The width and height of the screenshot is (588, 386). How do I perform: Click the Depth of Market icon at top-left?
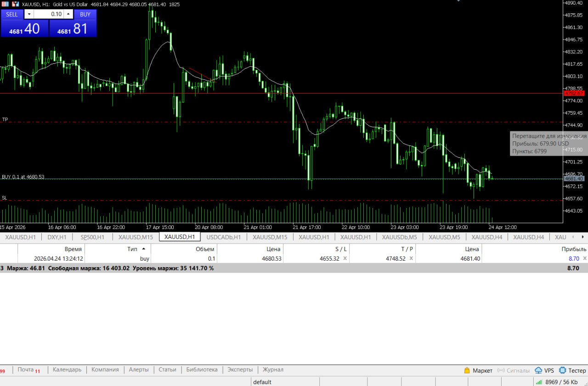(x=5, y=4)
